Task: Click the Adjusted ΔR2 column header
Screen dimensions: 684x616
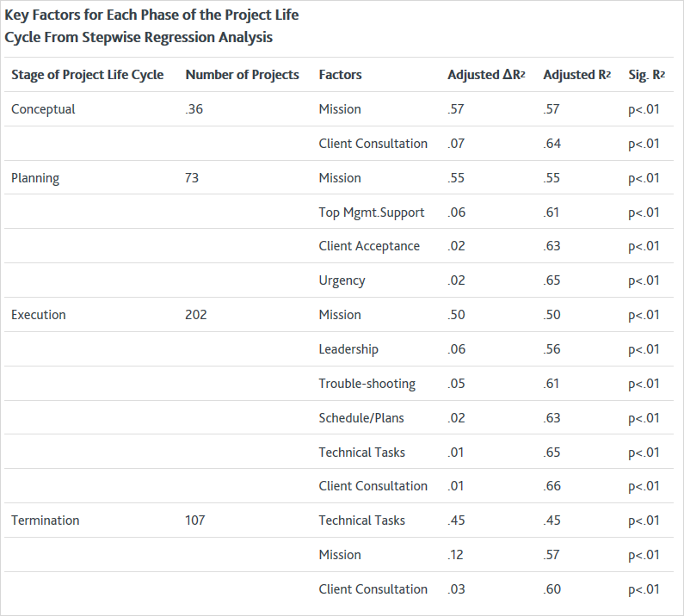Action: (486, 75)
